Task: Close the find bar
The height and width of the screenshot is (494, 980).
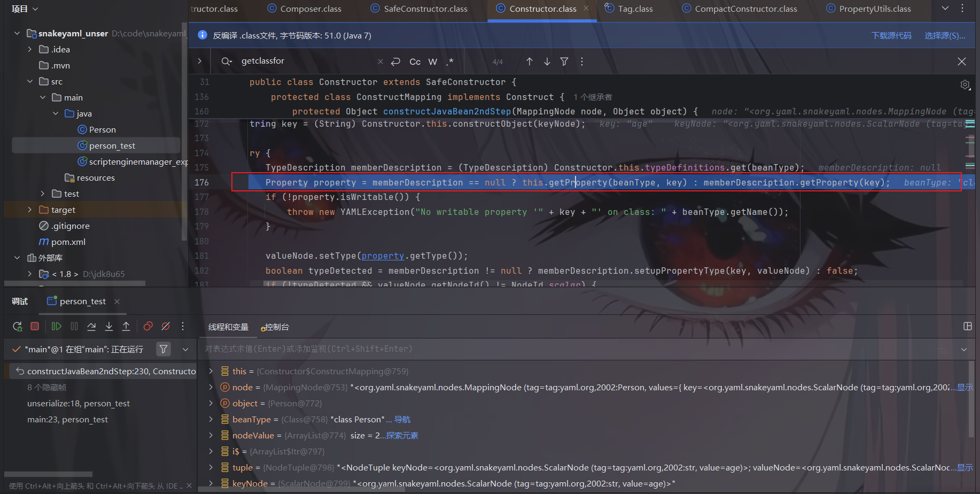Action: click(x=962, y=61)
